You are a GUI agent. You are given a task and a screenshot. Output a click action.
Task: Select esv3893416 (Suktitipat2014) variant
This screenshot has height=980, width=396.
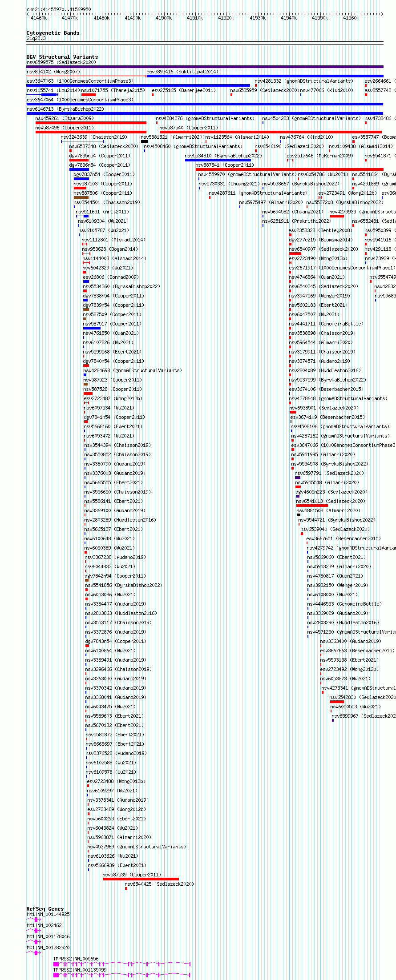[x=182, y=72]
